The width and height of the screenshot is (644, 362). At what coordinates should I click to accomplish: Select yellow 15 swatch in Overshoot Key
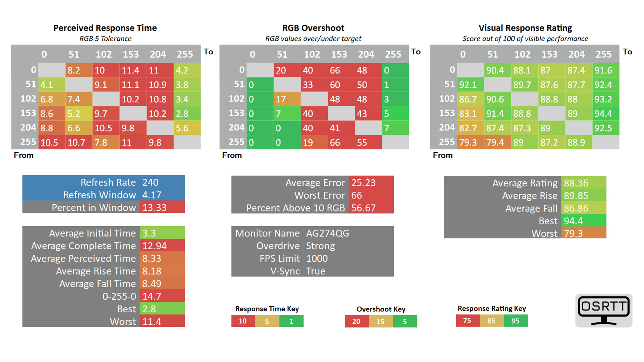coord(380,321)
